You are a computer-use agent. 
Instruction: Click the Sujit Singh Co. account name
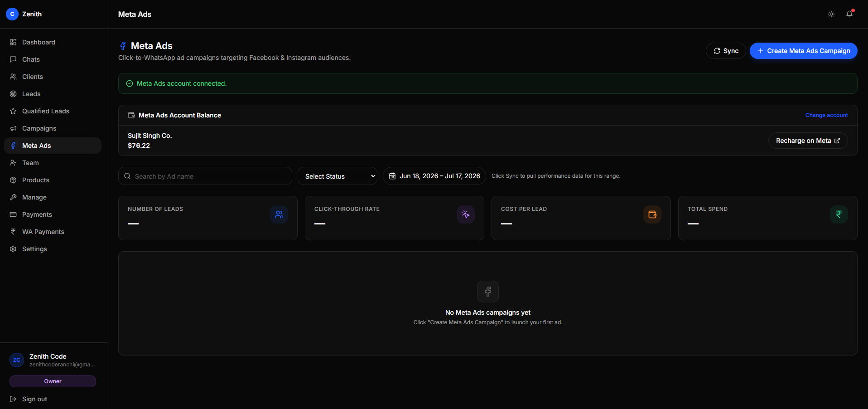(x=150, y=136)
